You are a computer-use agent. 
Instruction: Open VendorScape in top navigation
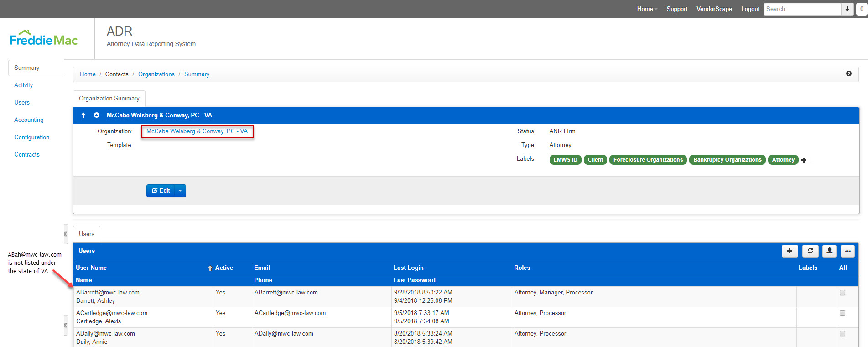[714, 9]
